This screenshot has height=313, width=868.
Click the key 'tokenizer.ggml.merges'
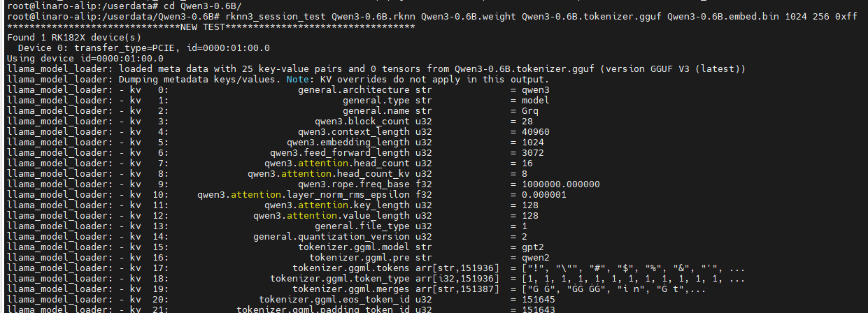[351, 289]
